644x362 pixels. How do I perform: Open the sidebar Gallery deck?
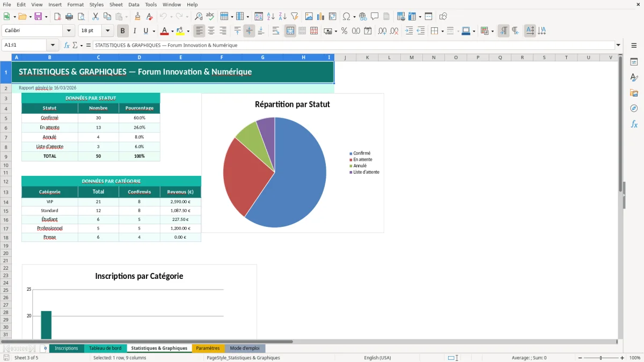(634, 93)
